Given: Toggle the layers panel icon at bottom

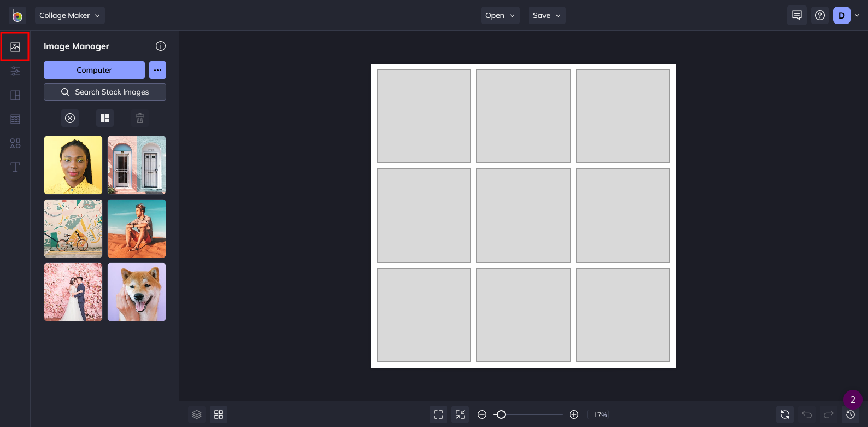Looking at the screenshot, I should click(x=197, y=414).
